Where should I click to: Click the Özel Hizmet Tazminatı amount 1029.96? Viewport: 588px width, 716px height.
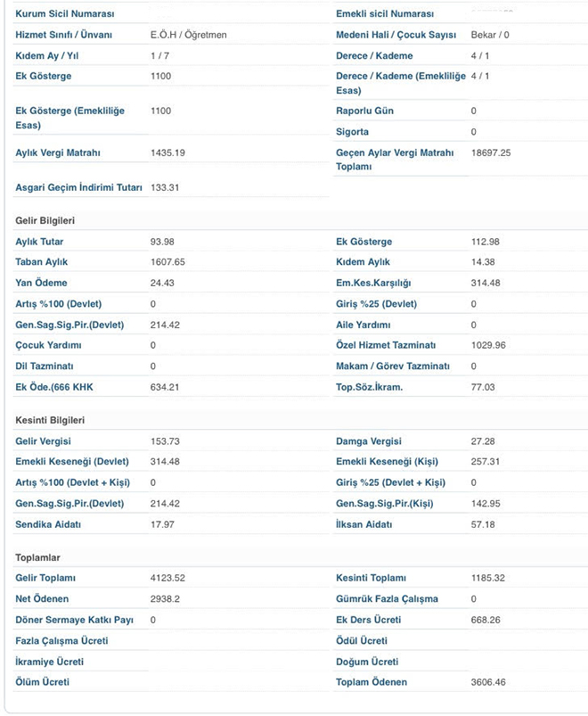488,345
